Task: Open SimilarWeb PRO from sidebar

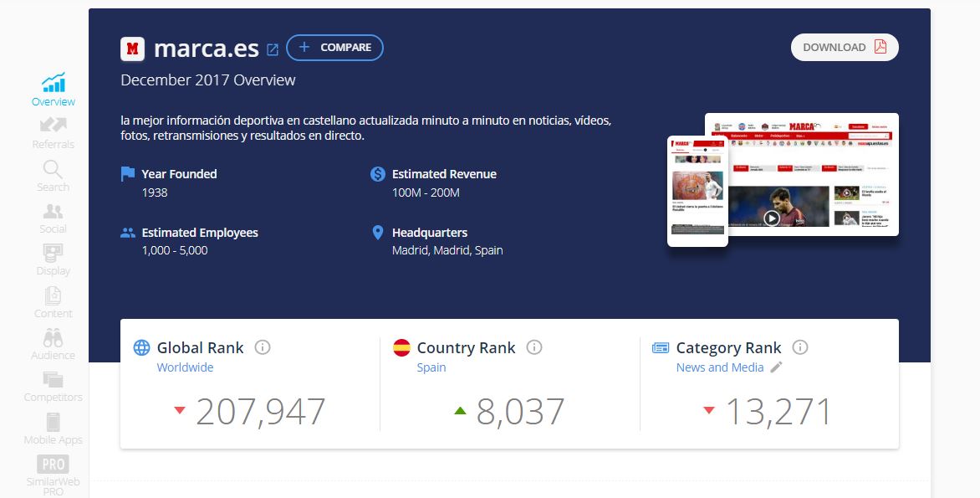Action: click(x=54, y=475)
